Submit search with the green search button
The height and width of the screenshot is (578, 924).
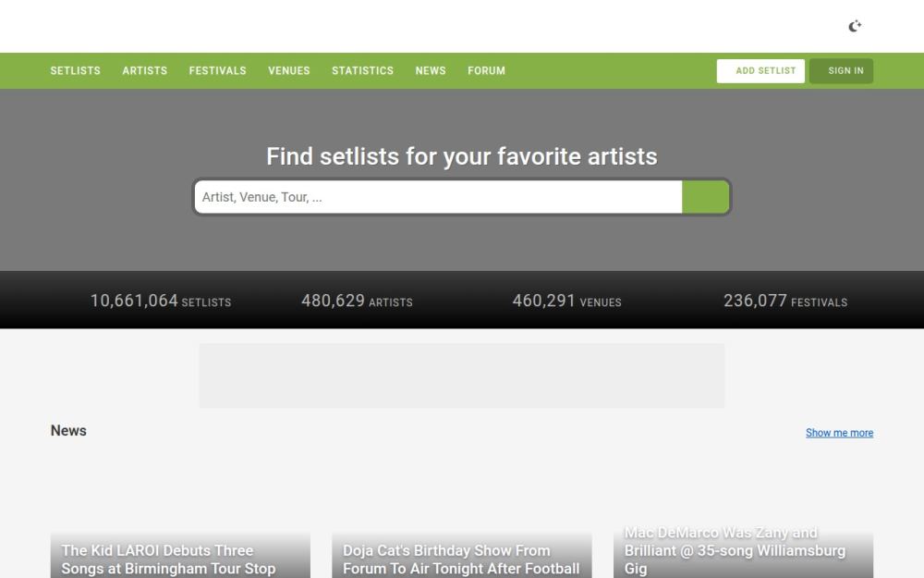pyautogui.click(x=705, y=197)
